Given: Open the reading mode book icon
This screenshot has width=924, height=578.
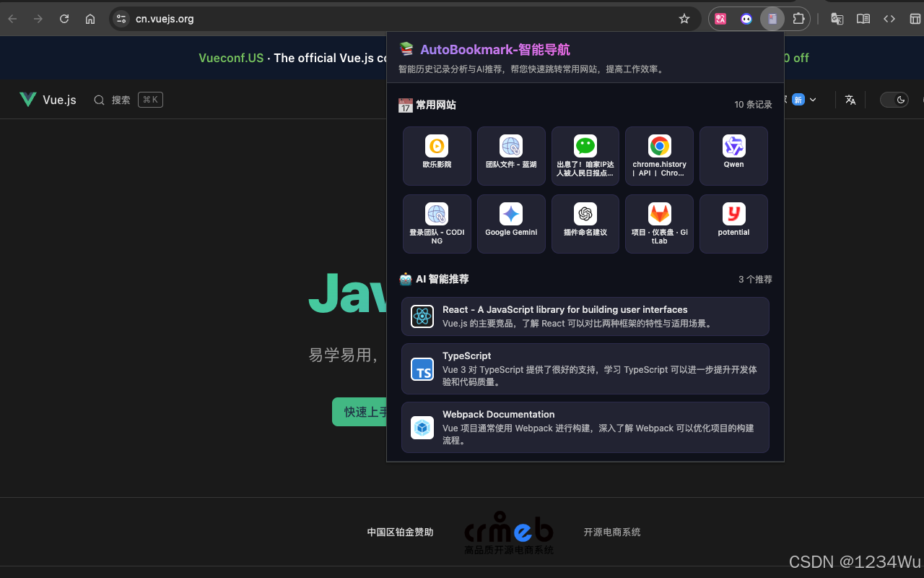Looking at the screenshot, I should pos(863,19).
